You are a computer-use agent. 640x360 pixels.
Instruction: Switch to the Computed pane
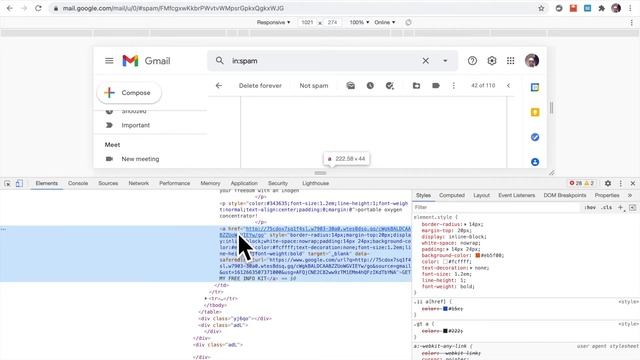(452, 196)
